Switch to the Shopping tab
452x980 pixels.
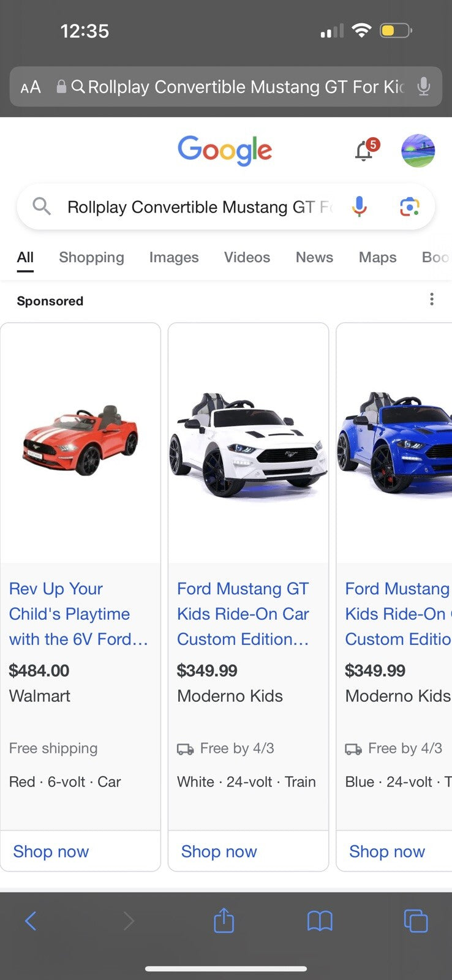(x=91, y=257)
